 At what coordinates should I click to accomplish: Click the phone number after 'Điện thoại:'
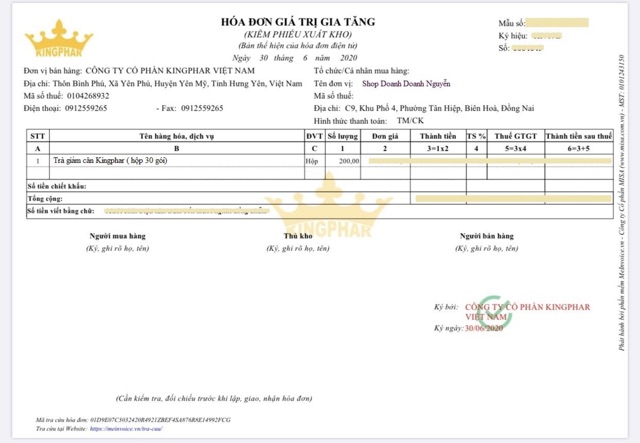tap(86, 108)
